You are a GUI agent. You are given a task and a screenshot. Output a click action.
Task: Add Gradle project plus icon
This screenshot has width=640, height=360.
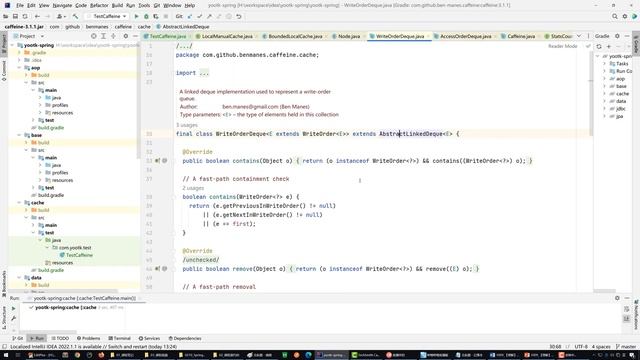coord(609,47)
